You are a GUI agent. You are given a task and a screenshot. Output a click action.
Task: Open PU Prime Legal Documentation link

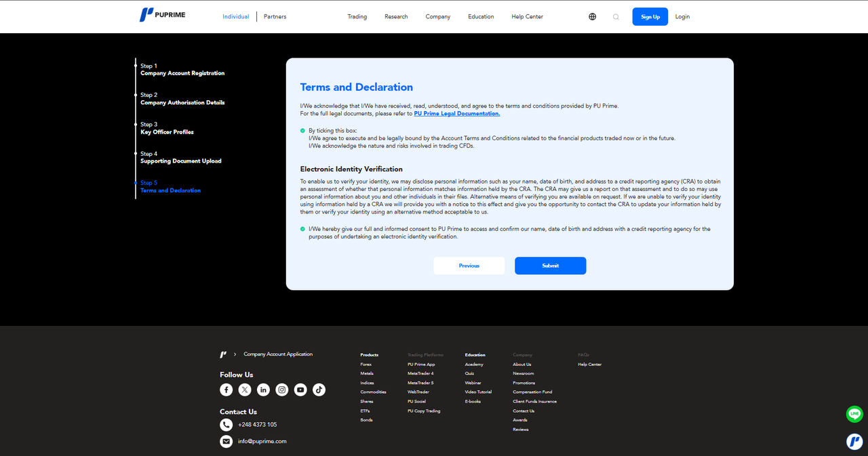(456, 114)
